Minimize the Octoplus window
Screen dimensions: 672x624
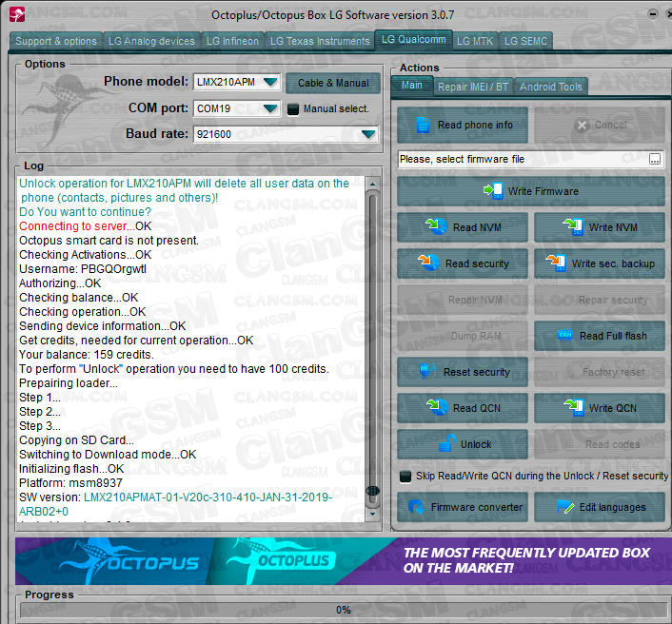coord(653,14)
